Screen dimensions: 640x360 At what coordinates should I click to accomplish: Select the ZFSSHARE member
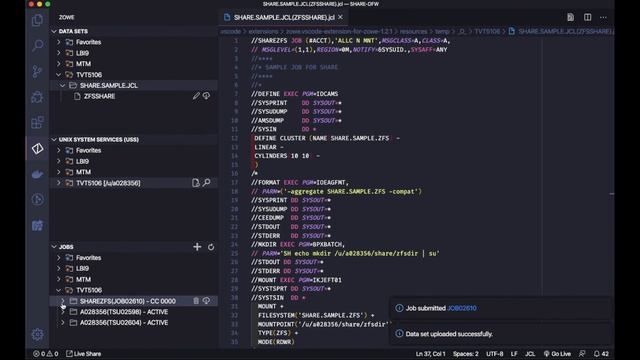[99, 96]
